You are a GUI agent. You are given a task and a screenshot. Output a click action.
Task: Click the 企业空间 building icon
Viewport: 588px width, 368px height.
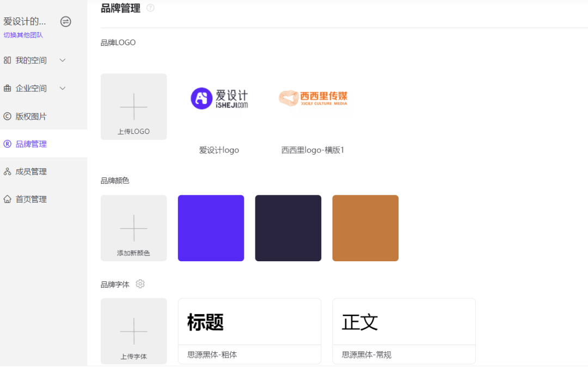coord(7,88)
